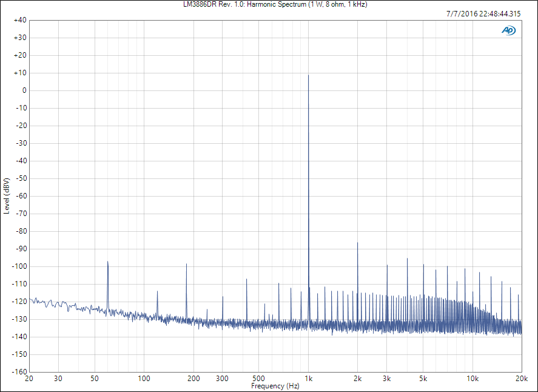
Task: Click the 'Frequency (Hz)' axis label
Action: [275, 386]
